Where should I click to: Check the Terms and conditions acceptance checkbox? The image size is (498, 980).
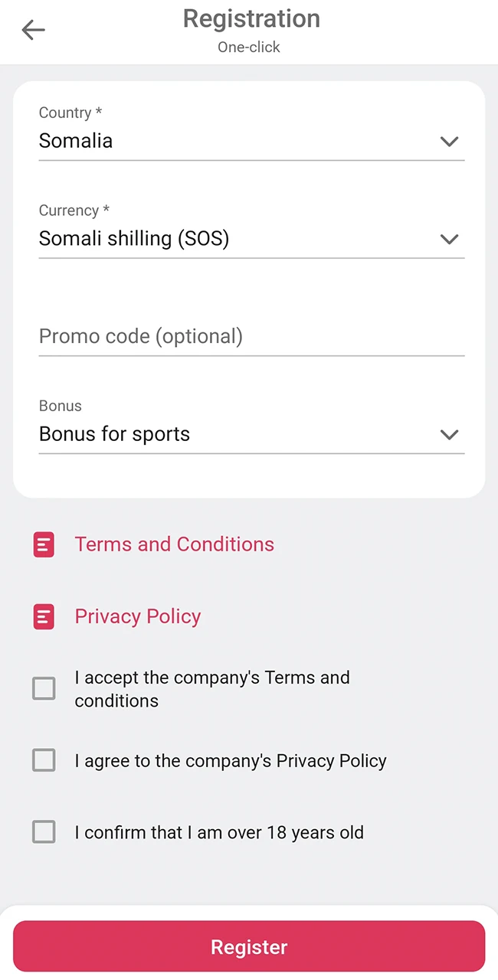pos(44,688)
